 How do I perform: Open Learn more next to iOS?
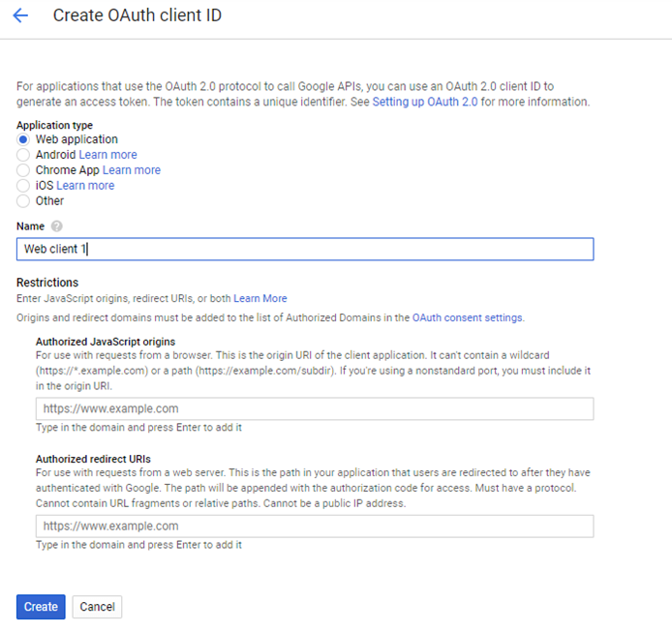tap(85, 186)
